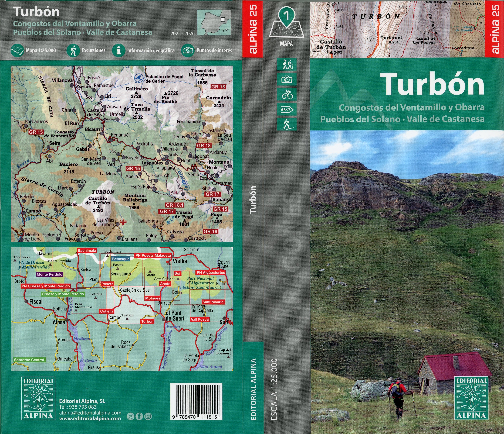The height and width of the screenshot is (434, 504).
Task: Click the Editorial Alpina logo on front cover
Action: [x=471, y=398]
